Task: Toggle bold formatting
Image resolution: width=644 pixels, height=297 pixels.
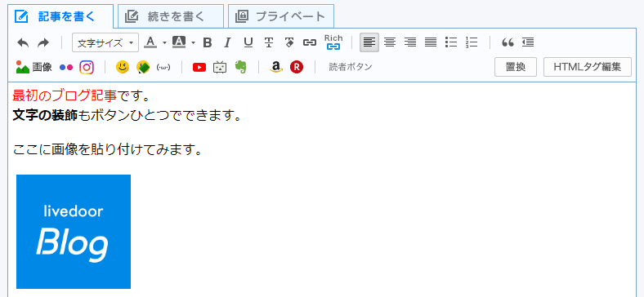Action: (x=208, y=42)
